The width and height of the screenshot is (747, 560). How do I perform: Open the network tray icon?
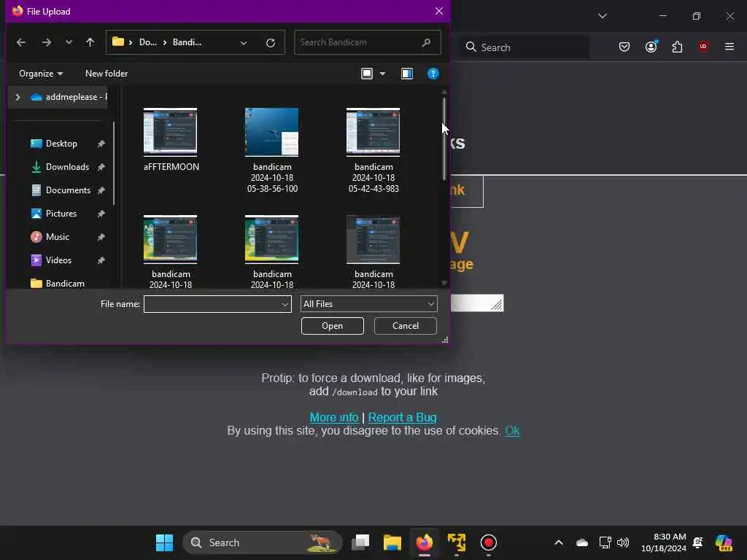pyautogui.click(x=605, y=542)
